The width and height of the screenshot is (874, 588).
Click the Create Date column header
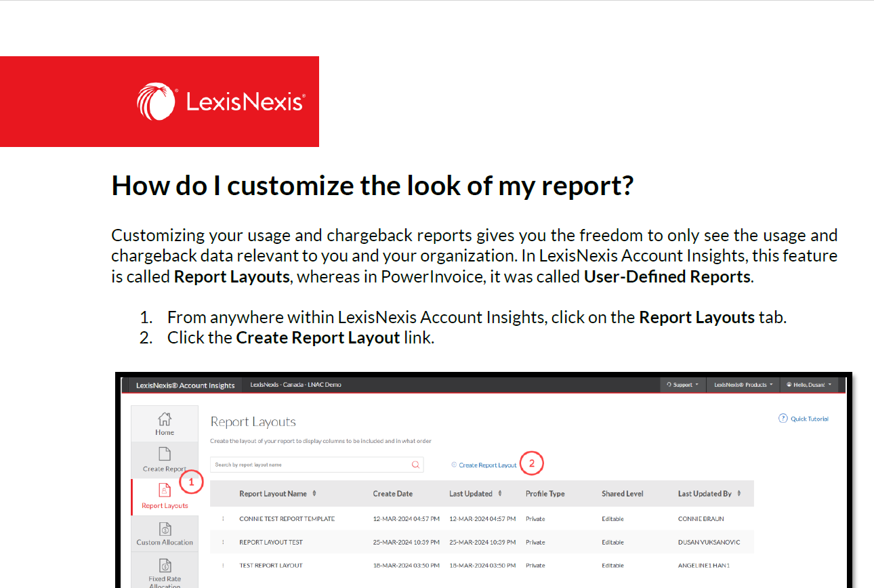click(x=393, y=494)
